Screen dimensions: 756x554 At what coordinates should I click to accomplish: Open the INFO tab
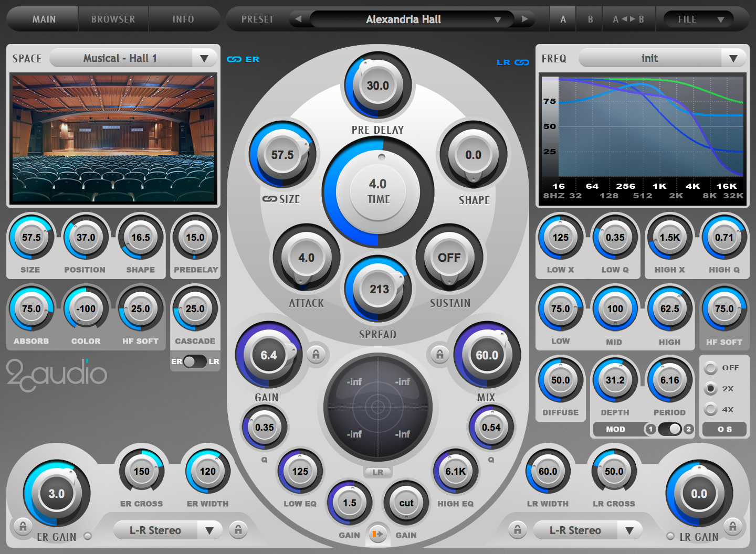183,19
